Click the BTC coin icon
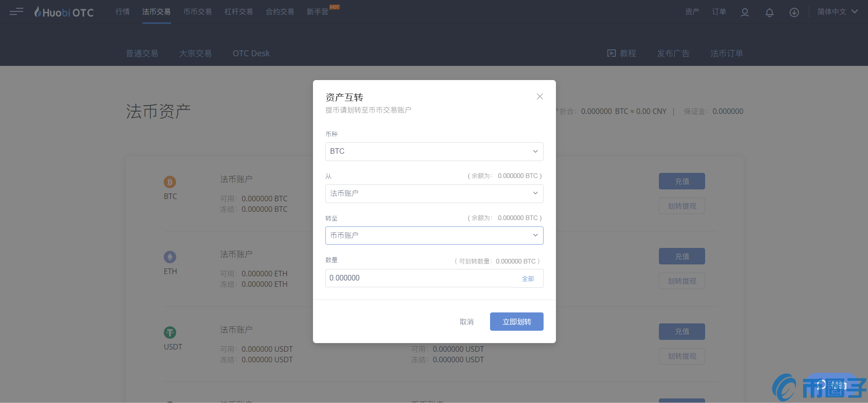 coord(170,182)
